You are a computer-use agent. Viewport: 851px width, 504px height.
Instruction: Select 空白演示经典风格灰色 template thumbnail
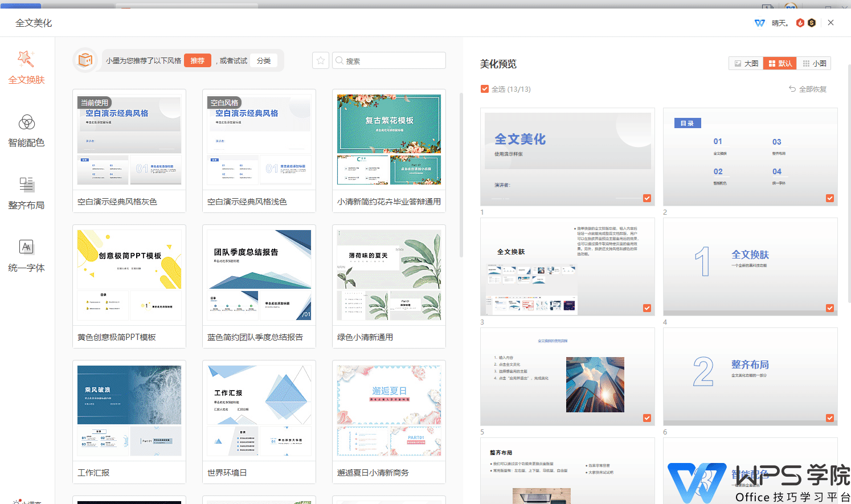click(129, 140)
